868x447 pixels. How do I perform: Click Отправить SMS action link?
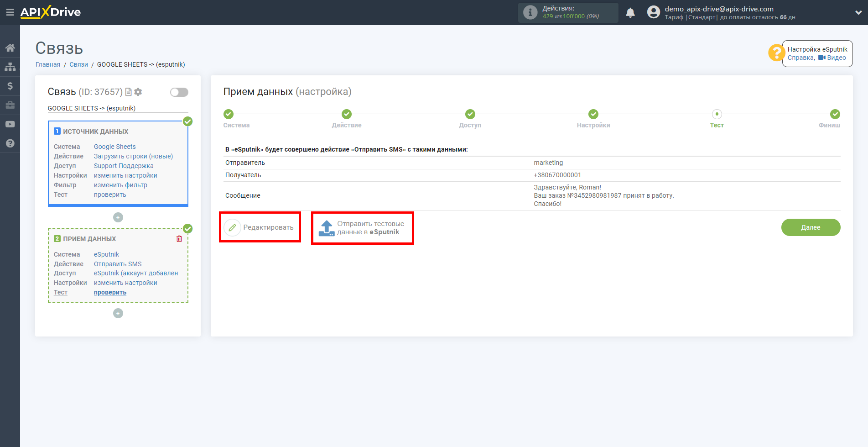point(118,264)
